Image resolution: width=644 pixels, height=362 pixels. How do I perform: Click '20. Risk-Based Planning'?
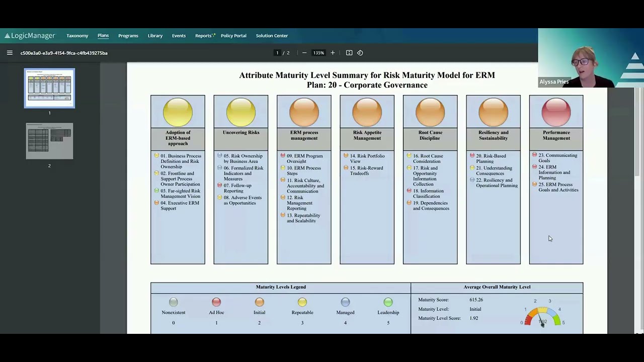coord(491,158)
